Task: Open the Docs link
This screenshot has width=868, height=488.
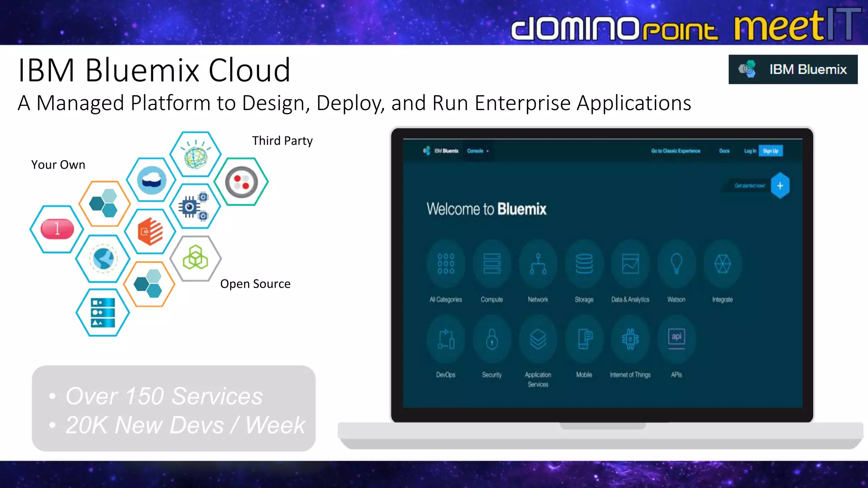Action: tap(724, 151)
